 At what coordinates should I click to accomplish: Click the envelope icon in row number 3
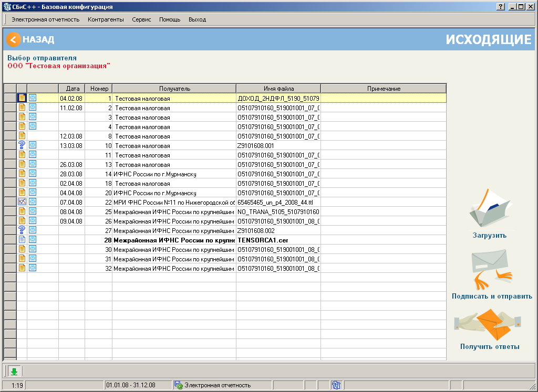click(x=32, y=117)
